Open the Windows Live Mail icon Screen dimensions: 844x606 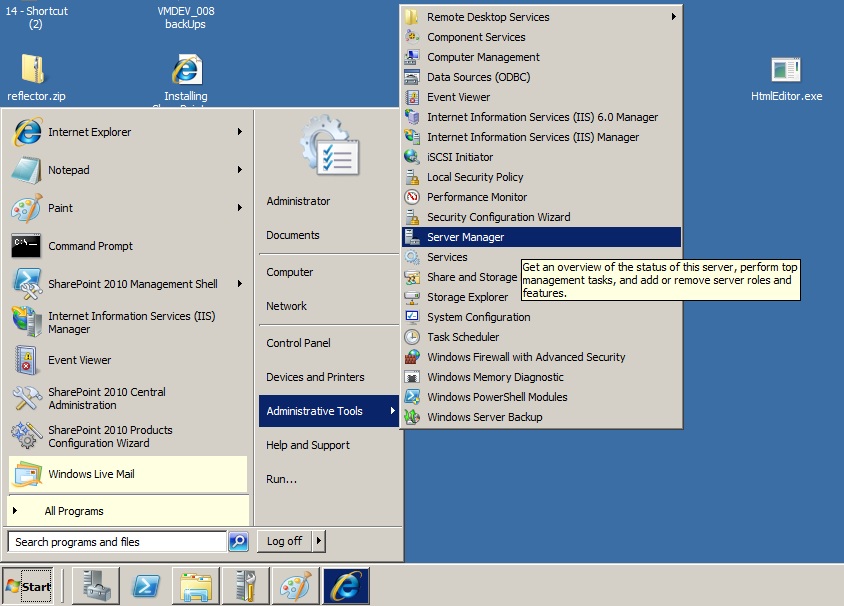point(27,474)
